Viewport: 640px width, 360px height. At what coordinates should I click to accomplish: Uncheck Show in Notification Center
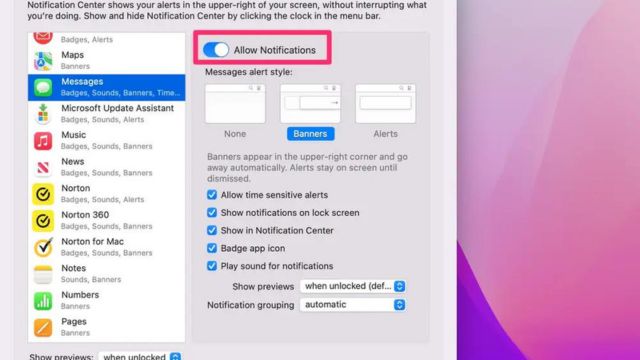(x=211, y=230)
